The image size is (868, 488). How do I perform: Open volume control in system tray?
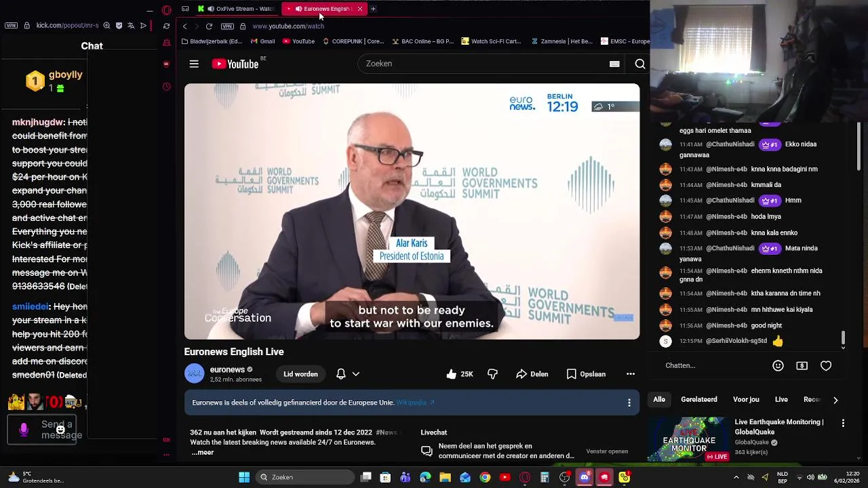coord(810,477)
